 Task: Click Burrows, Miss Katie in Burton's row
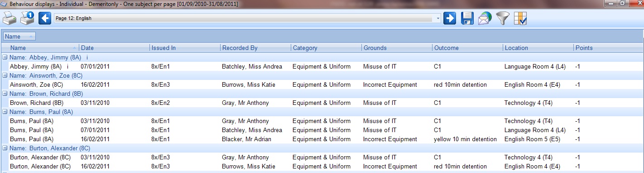249,167
